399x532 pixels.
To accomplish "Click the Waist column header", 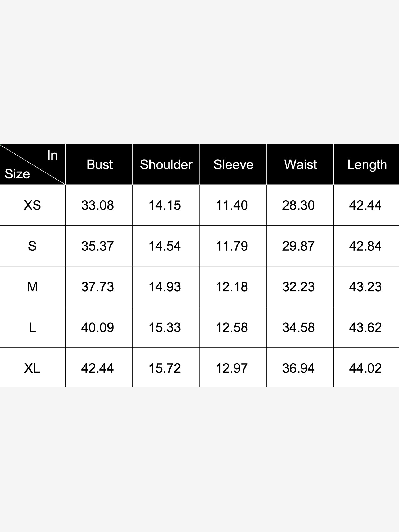I will (300, 164).
